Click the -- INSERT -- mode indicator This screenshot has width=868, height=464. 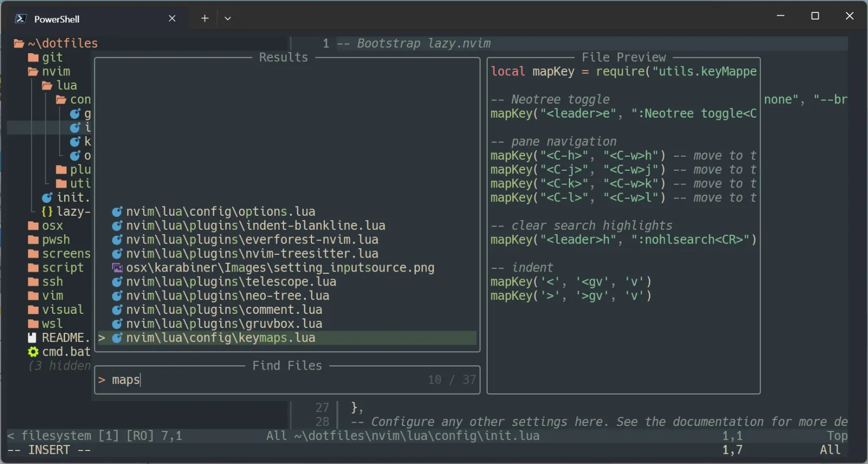pyautogui.click(x=49, y=450)
